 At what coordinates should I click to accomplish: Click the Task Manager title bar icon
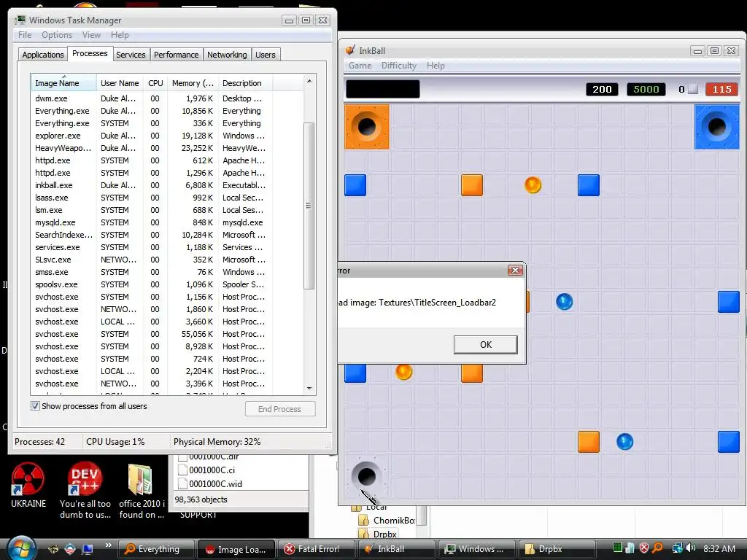point(21,20)
